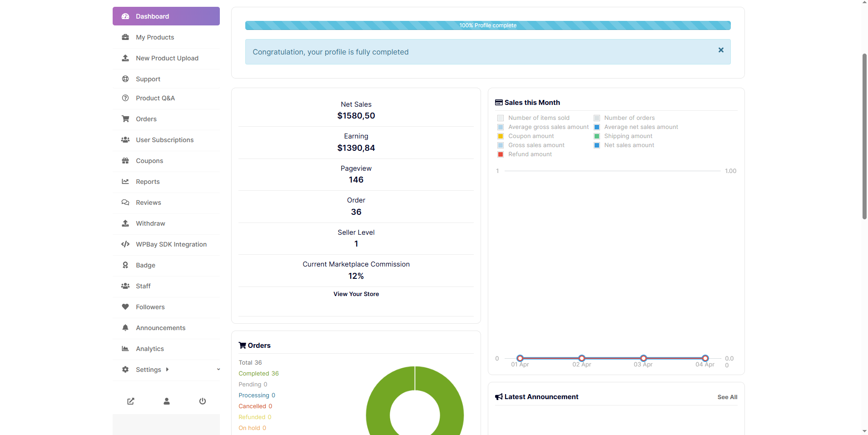Click the Badge award icon

(x=125, y=265)
